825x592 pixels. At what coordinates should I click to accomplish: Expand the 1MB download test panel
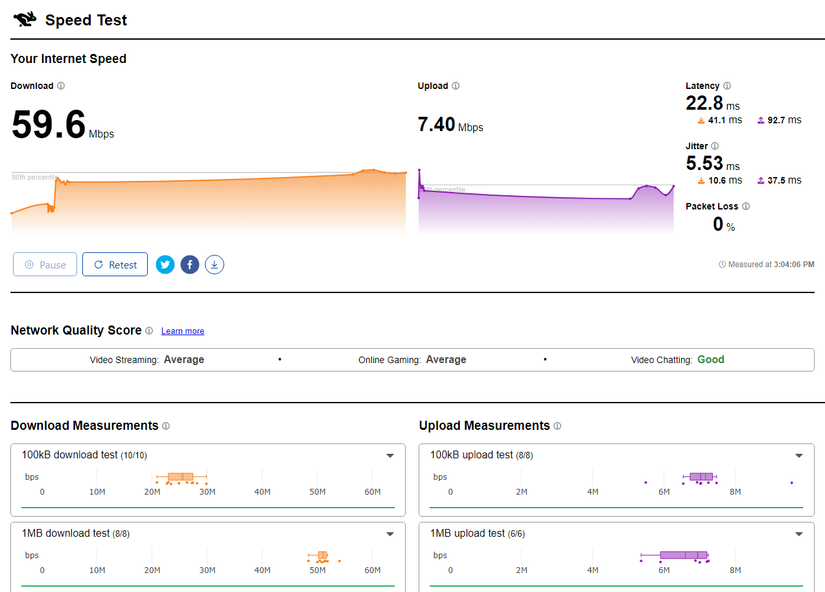[x=391, y=534]
